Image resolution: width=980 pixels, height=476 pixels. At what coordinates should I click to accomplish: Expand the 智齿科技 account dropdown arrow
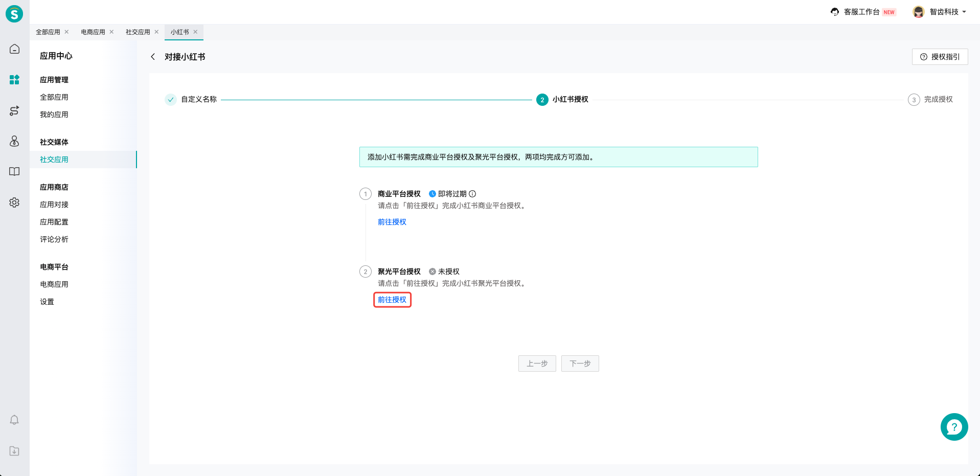(964, 12)
